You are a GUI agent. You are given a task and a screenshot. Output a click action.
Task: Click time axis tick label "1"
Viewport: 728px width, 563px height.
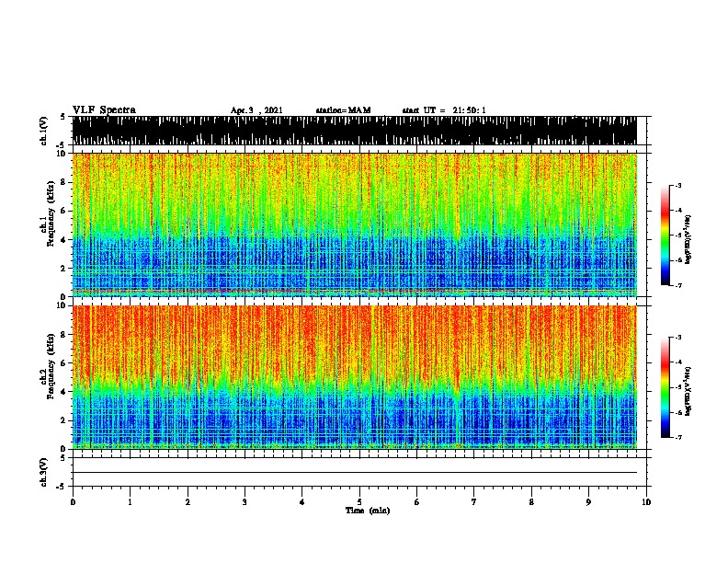click(x=130, y=502)
